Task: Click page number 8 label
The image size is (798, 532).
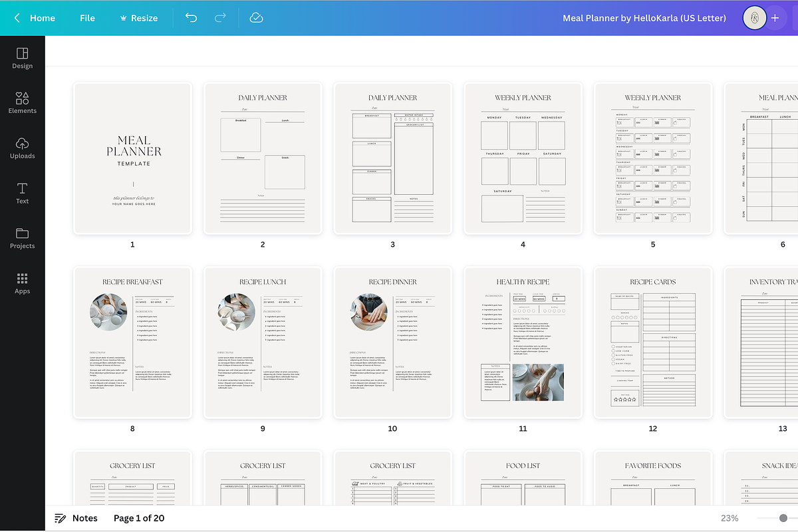Action: pyautogui.click(x=132, y=429)
